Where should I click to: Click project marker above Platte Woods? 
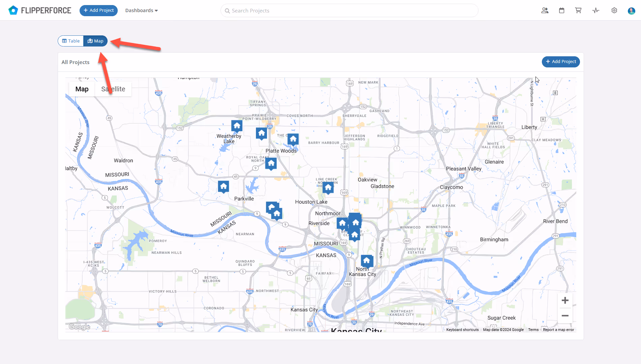(293, 139)
